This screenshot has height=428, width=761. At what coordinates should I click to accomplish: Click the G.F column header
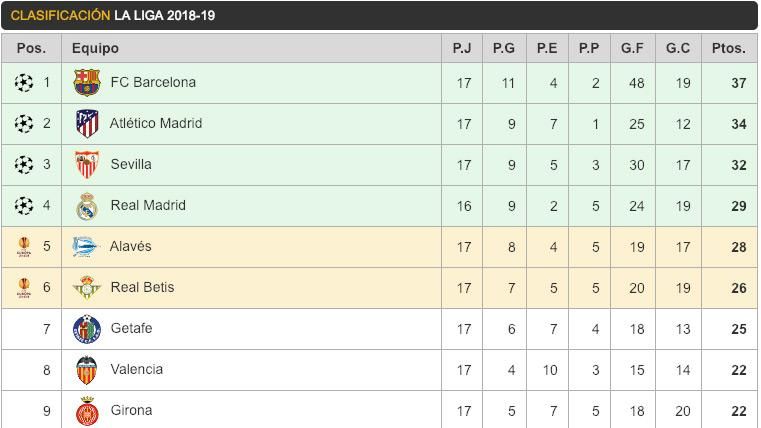tap(632, 48)
